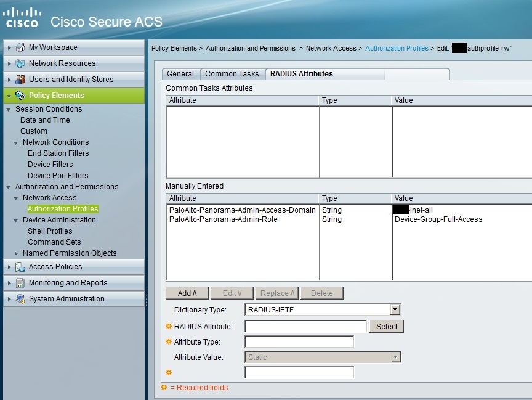The image size is (532, 400).
Task: Click the Network Resources icon
Action: pos(20,63)
